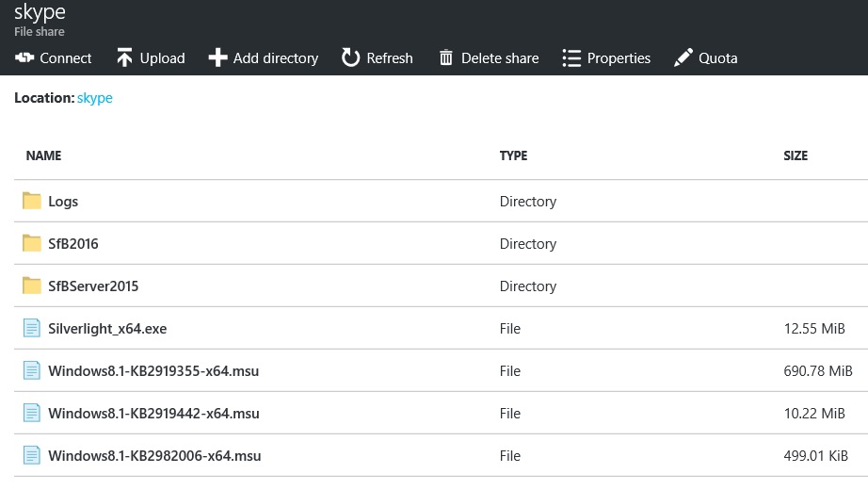
Task: Follow the skype location link
Action: 95,98
